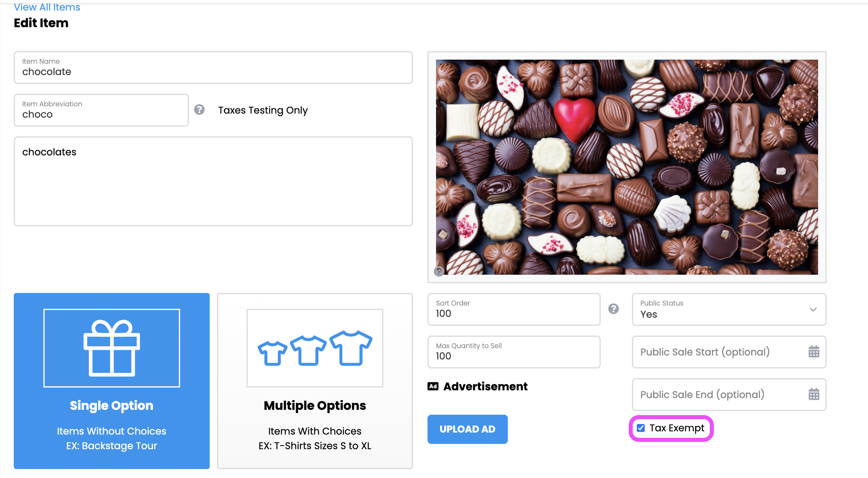The image size is (868, 478).
Task: Click the Item Name input field
Action: click(213, 67)
